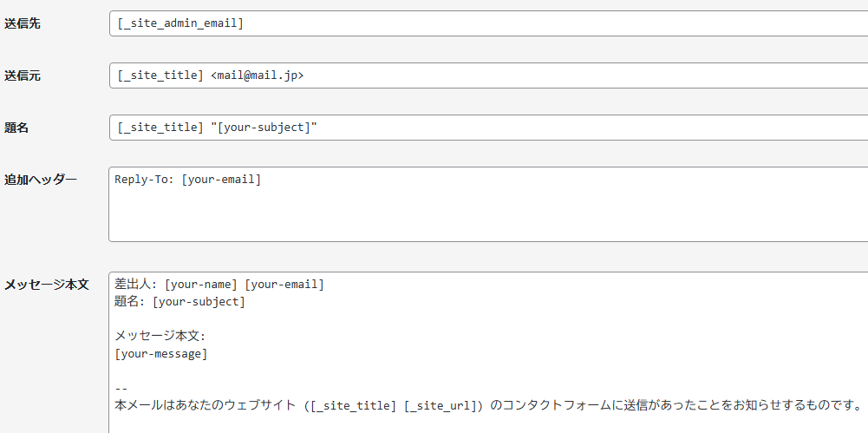
Task: Click the "--" signature separator line
Action: 121,388
